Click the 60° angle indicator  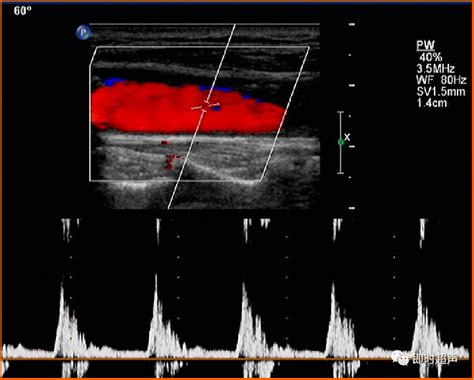[x=23, y=10]
